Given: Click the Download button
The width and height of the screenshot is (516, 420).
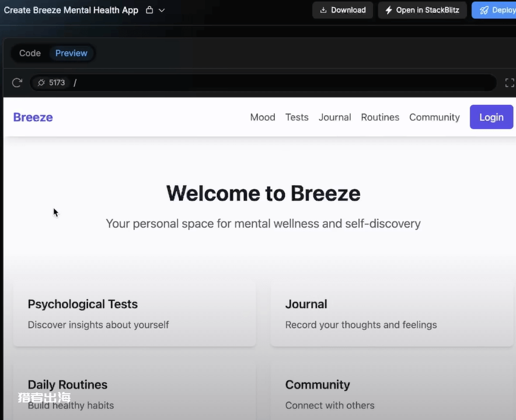Looking at the screenshot, I should pos(343,10).
